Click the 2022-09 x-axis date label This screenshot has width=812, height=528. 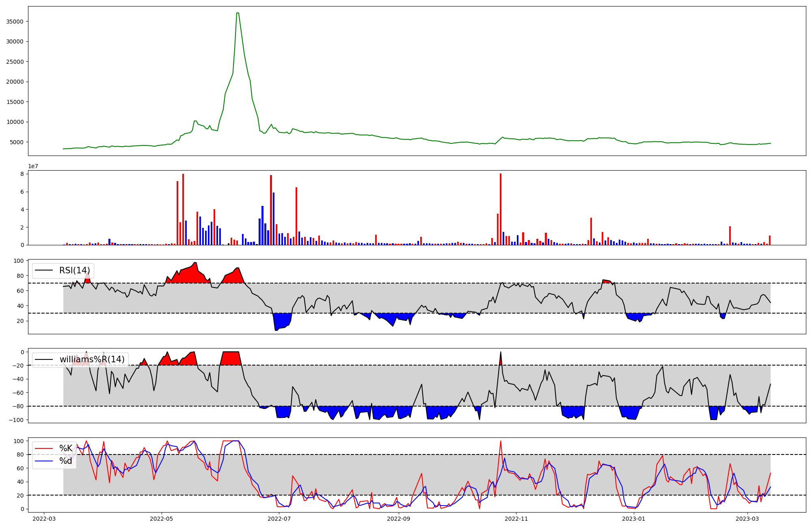(399, 519)
